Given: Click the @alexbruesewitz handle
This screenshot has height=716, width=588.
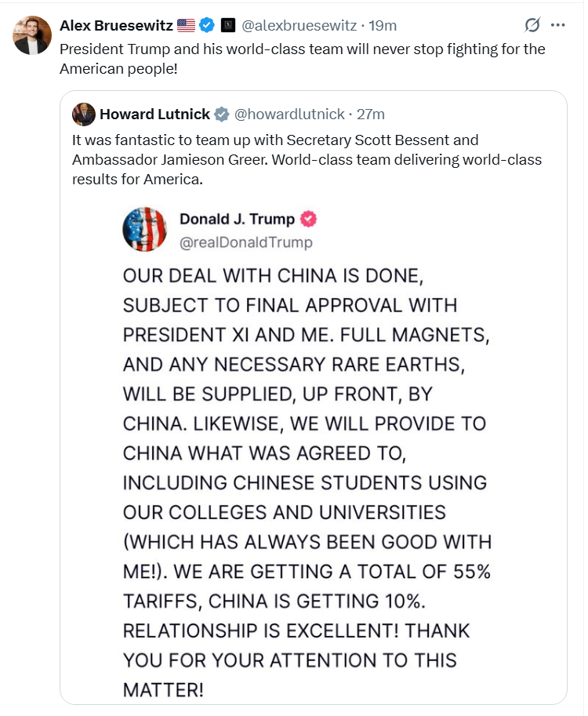Looking at the screenshot, I should pos(299,26).
